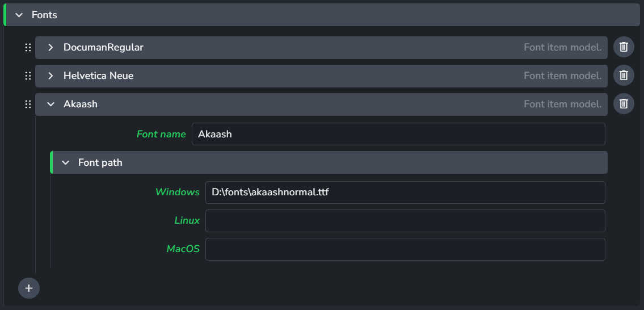Delete the DocumanRegular font item
The height and width of the screenshot is (310, 644).
[x=624, y=47]
